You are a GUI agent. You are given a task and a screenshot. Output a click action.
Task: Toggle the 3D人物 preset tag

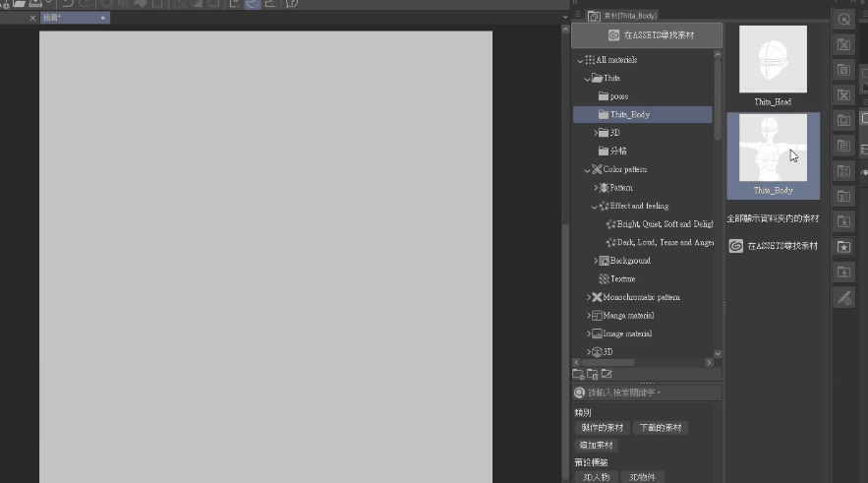click(x=596, y=477)
